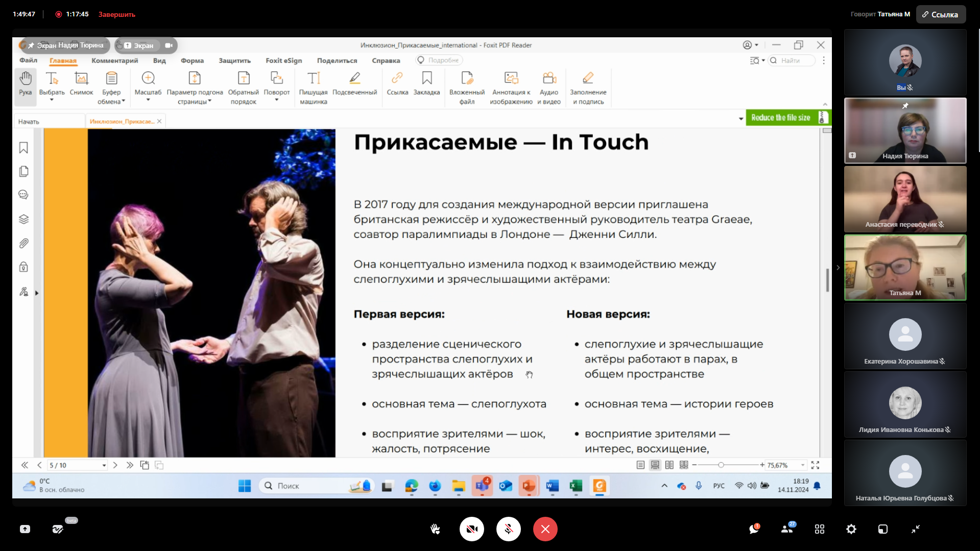Open the Файл menu

(x=28, y=60)
